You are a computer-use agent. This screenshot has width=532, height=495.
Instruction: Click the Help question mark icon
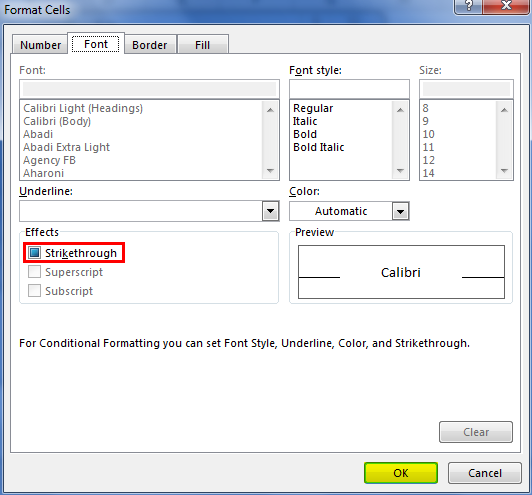[x=468, y=6]
